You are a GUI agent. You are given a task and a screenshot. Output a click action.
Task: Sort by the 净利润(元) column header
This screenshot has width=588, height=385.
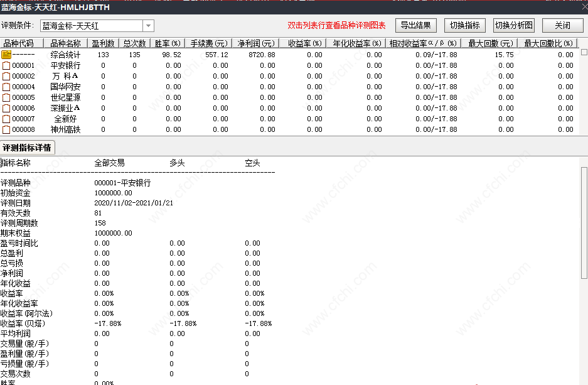[256, 43]
